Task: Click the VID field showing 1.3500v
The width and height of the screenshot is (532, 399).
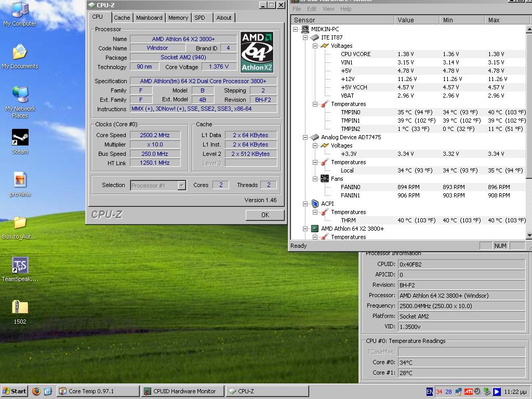Action: [x=461, y=327]
